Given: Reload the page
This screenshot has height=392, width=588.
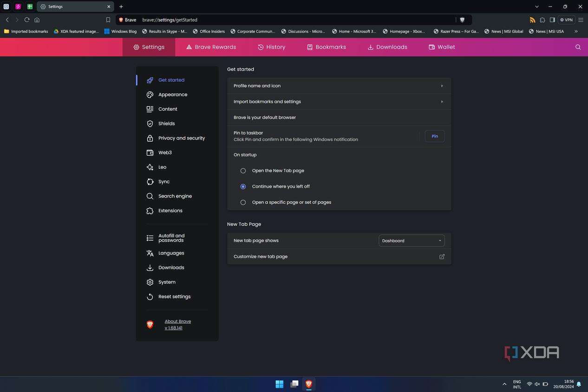Looking at the screenshot, I should click(27, 20).
